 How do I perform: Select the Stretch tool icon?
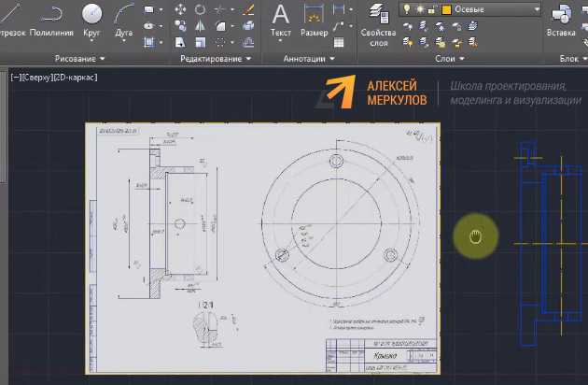tap(180, 42)
